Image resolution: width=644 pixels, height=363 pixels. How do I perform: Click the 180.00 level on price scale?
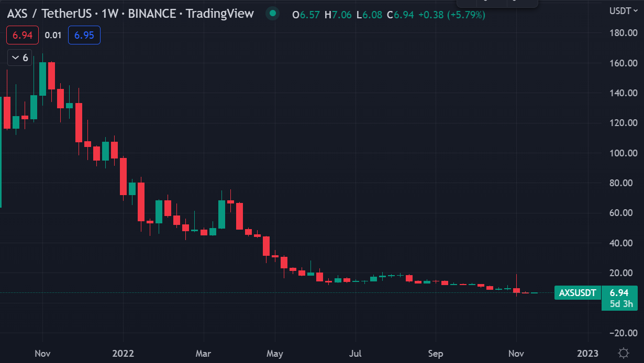pyautogui.click(x=623, y=33)
